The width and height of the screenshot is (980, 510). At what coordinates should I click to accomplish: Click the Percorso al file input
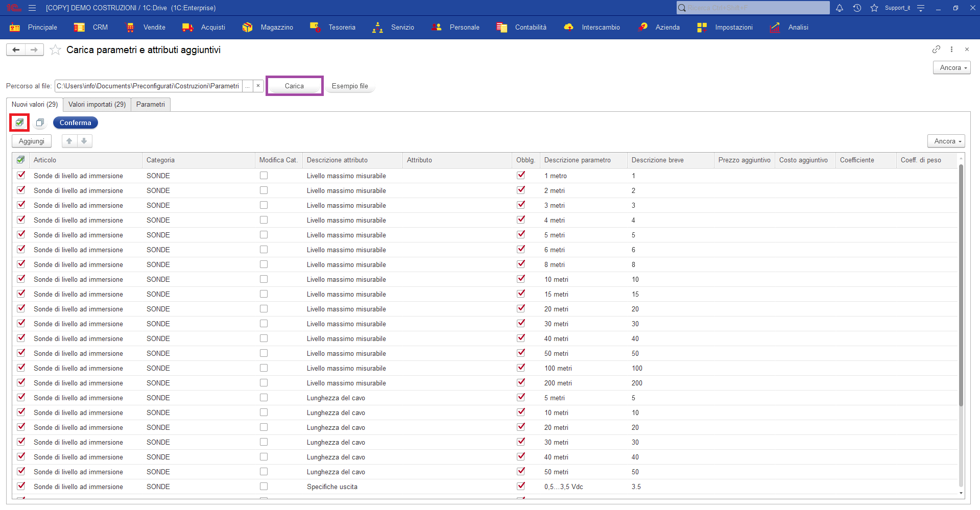[148, 86]
